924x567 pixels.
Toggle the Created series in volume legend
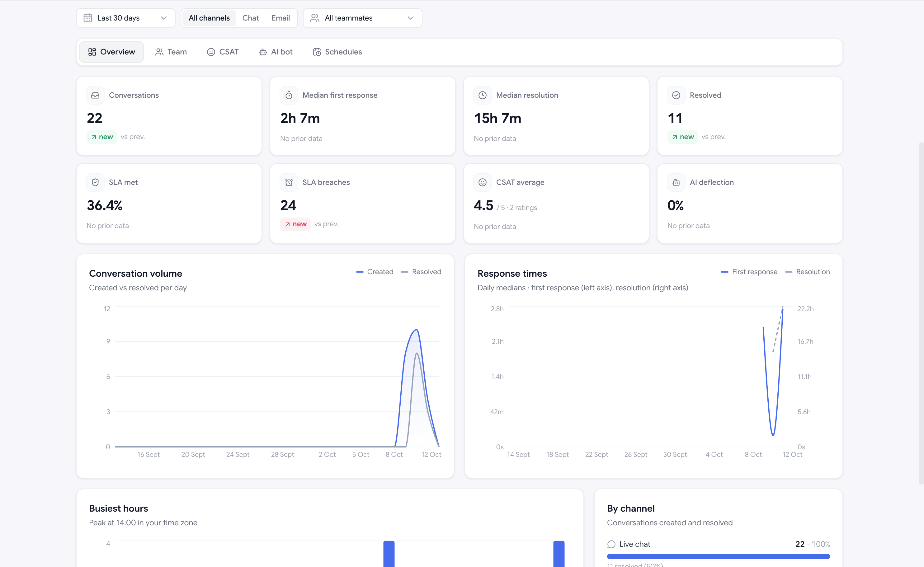click(375, 272)
